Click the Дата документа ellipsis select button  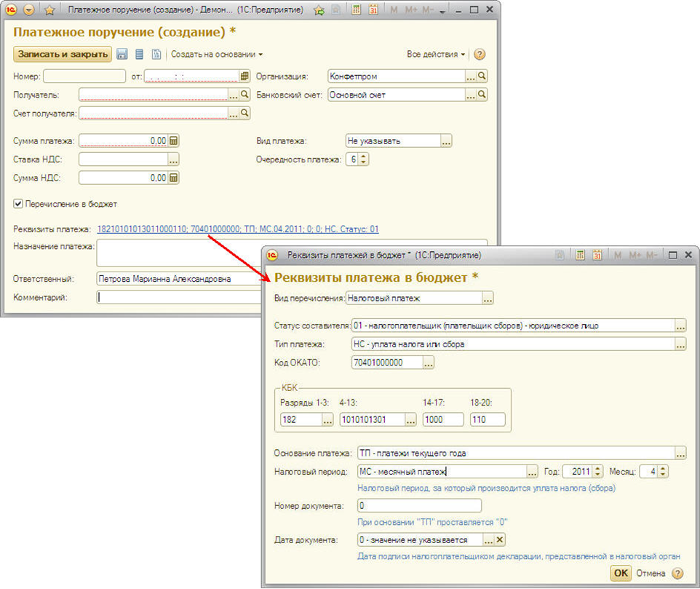click(488, 540)
